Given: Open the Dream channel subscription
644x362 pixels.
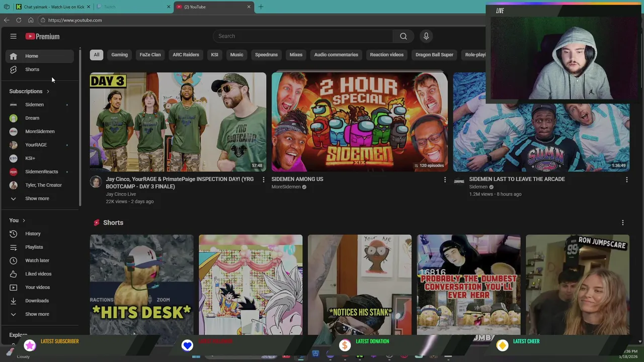Looking at the screenshot, I should pos(41,118).
